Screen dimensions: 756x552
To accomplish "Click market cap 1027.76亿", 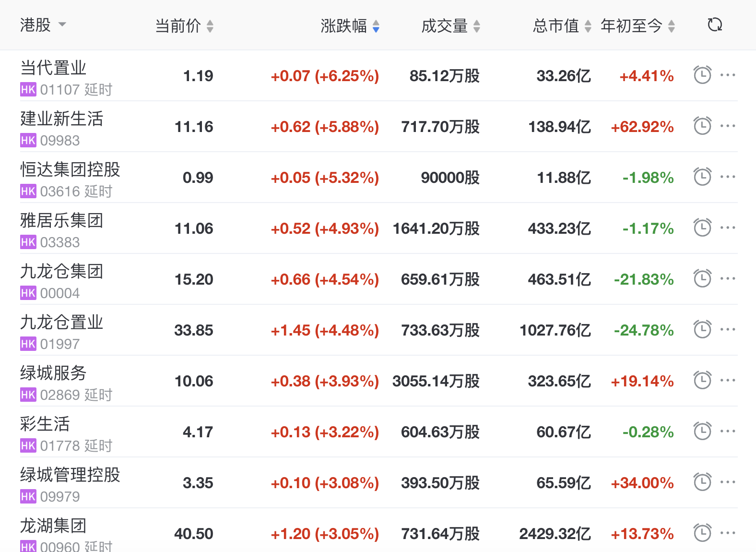I will 555,330.
